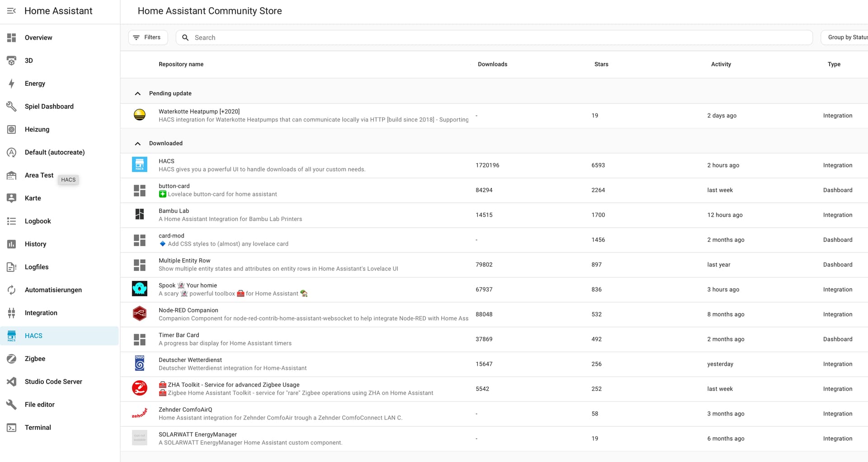Click the Waterkotte Heatpump yellow icon
The width and height of the screenshot is (868, 462).
pos(139,115)
